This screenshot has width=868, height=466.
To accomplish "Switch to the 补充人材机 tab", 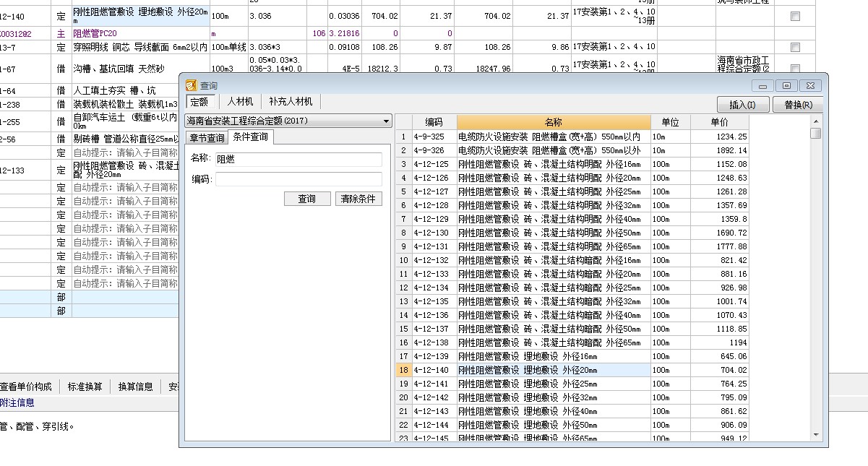I will (291, 102).
